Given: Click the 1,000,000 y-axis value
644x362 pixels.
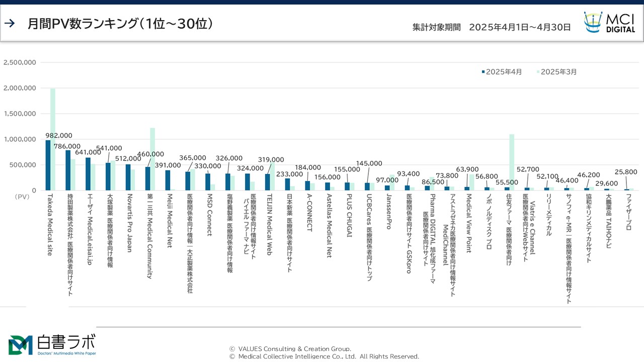Looking at the screenshot, I should (19, 139).
